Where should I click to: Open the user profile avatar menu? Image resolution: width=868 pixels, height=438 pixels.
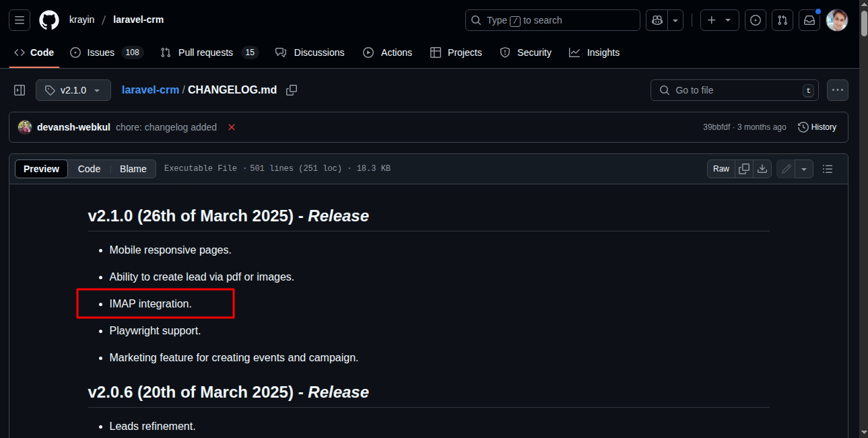(837, 20)
